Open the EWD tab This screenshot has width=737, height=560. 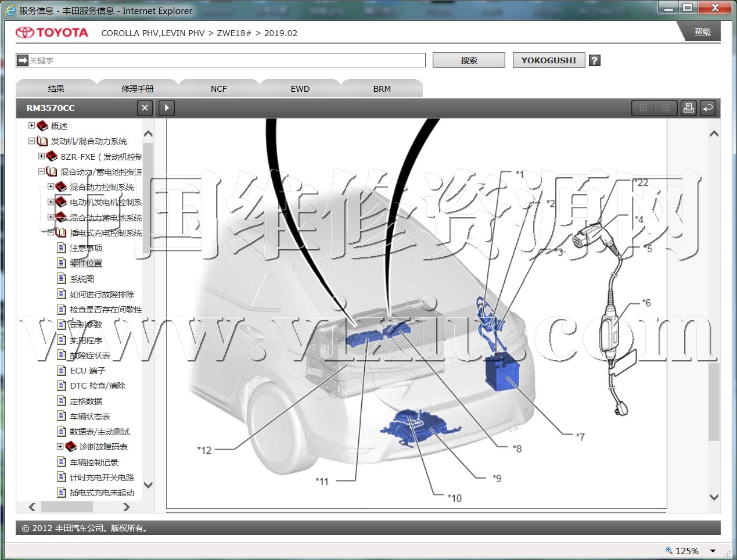[x=300, y=89]
